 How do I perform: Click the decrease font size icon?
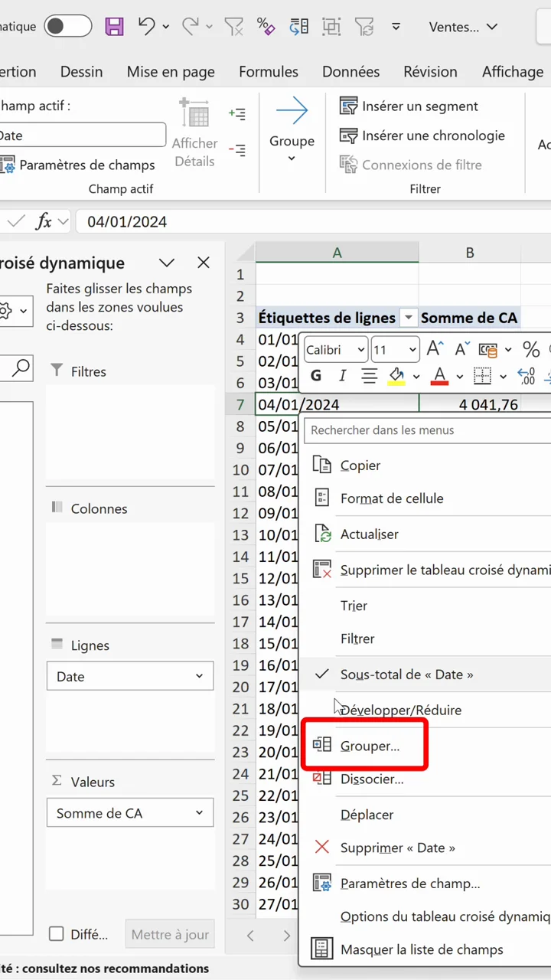(462, 350)
